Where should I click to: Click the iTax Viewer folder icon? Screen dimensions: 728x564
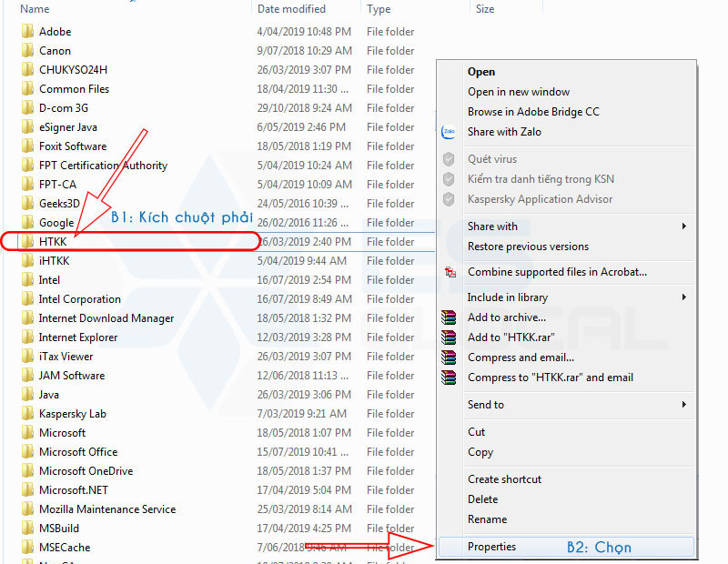(27, 357)
